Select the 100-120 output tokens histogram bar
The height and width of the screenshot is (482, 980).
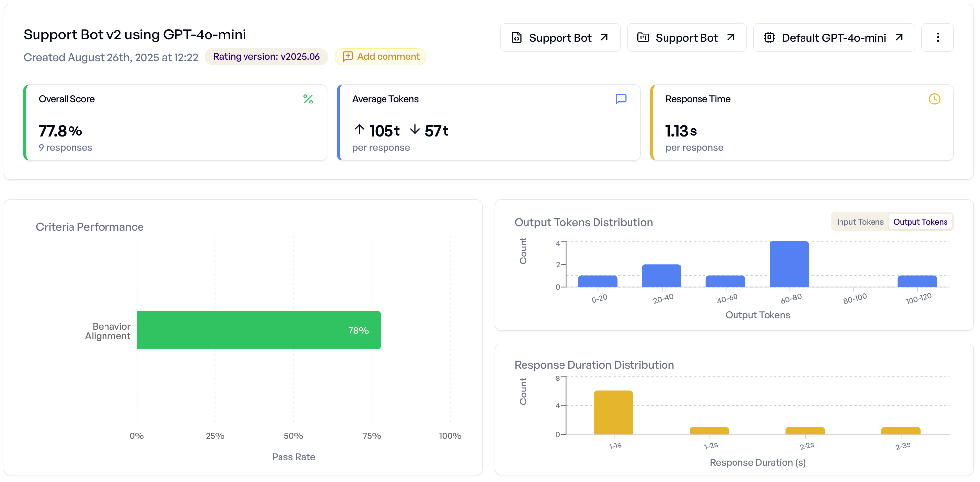click(916, 281)
